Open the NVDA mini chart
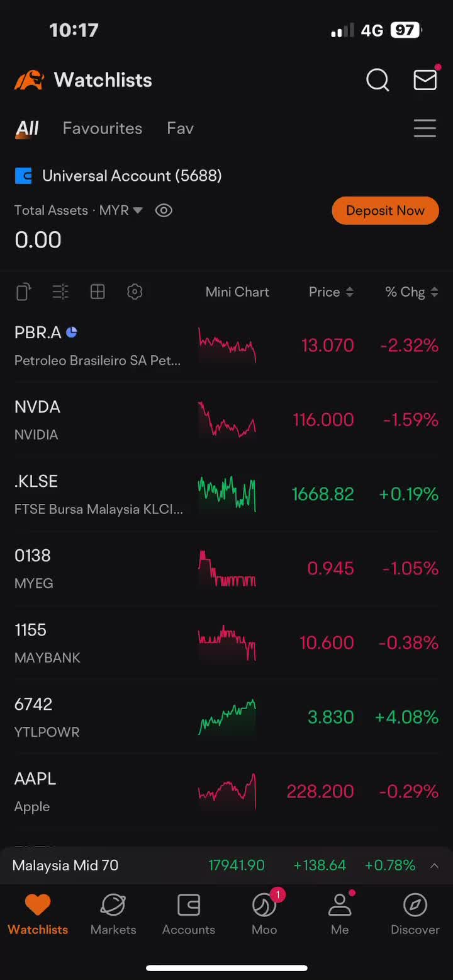Screen dimensions: 453x980 pos(227,419)
